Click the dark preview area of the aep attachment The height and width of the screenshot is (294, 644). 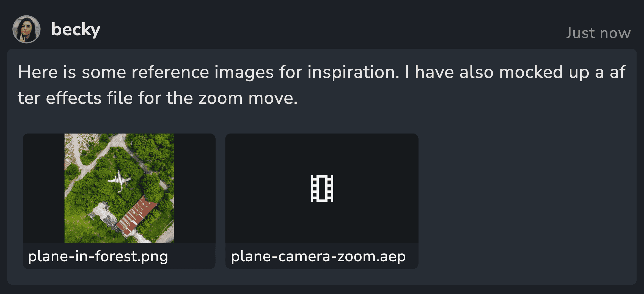pos(322,188)
